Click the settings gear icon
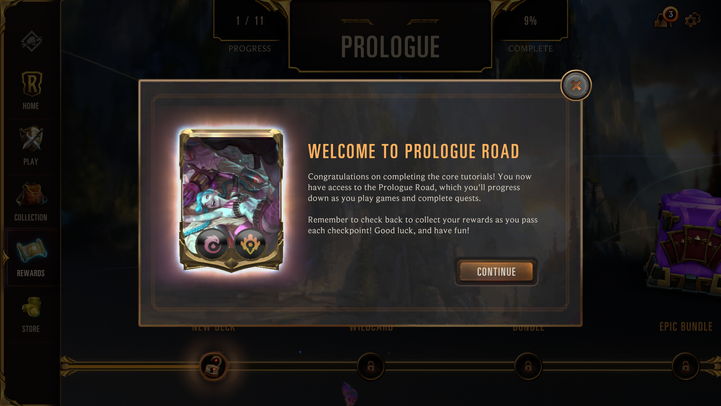Image resolution: width=721 pixels, height=406 pixels. pos(692,20)
